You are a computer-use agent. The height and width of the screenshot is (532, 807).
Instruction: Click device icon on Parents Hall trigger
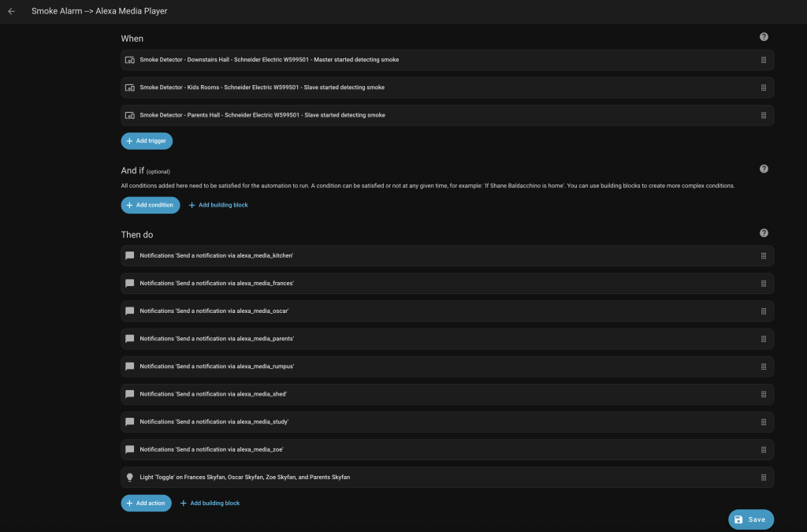pyautogui.click(x=130, y=115)
